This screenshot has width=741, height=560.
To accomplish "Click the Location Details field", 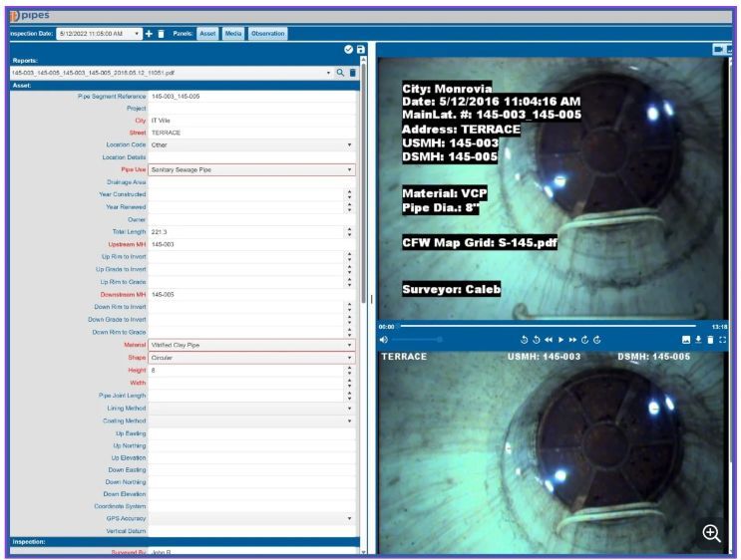I will click(x=252, y=157).
